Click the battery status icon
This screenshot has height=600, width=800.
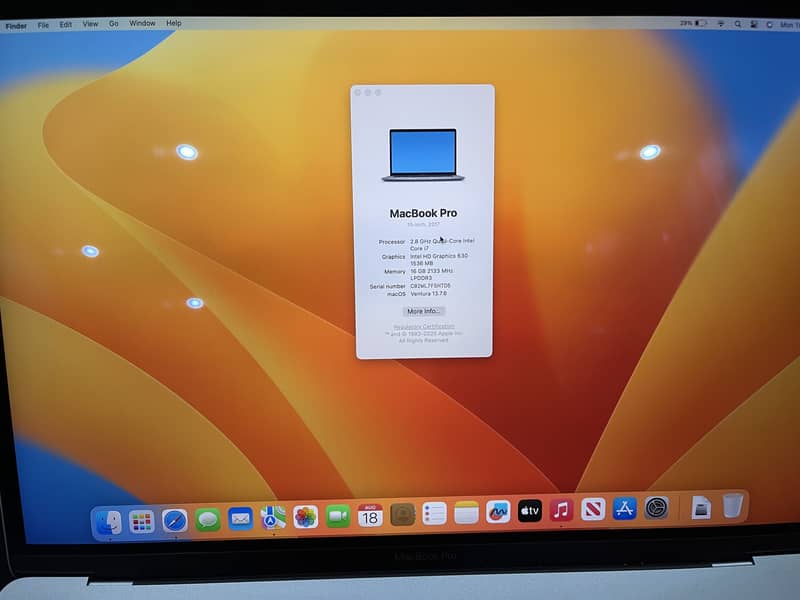(702, 23)
